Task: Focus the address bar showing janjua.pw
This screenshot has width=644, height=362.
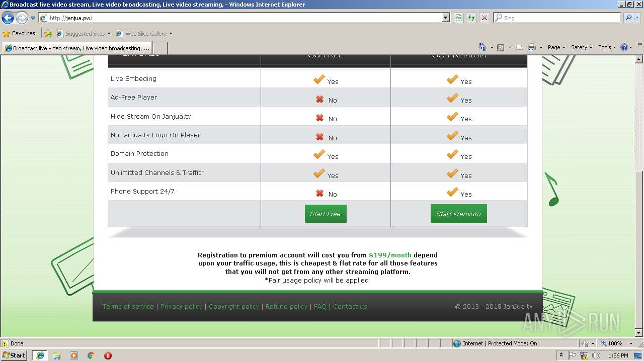Action: 240,18
